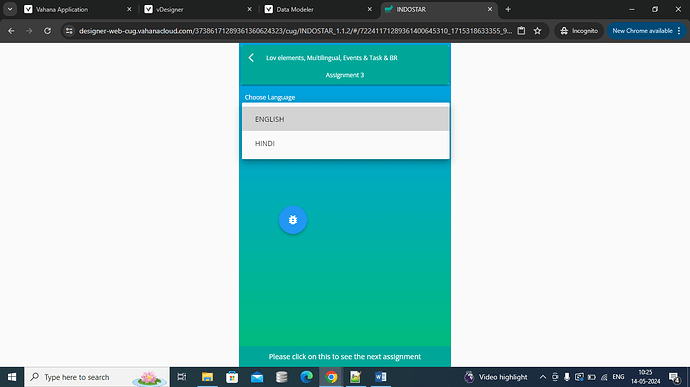Open the Incognito indicator
690x387 pixels.
pos(579,31)
